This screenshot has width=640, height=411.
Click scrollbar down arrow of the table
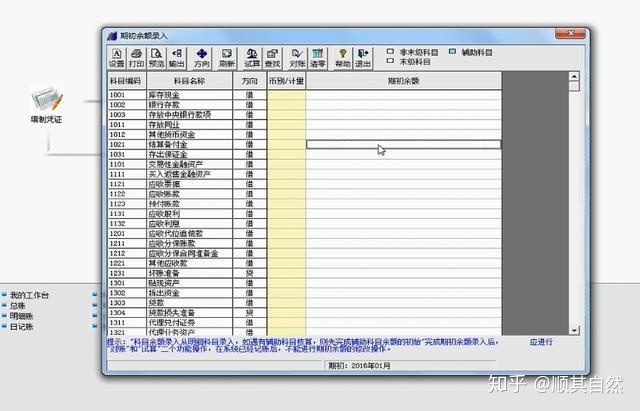[574, 330]
